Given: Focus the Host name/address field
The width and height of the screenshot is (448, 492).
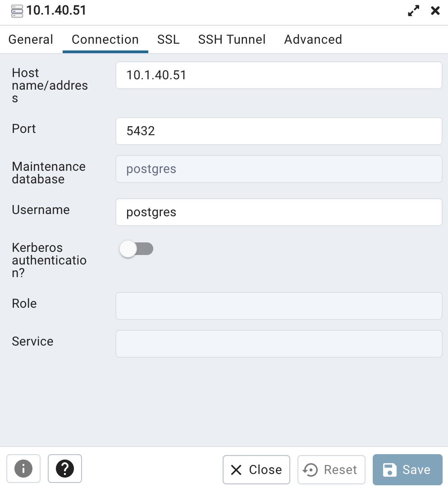Looking at the screenshot, I should coord(279,75).
